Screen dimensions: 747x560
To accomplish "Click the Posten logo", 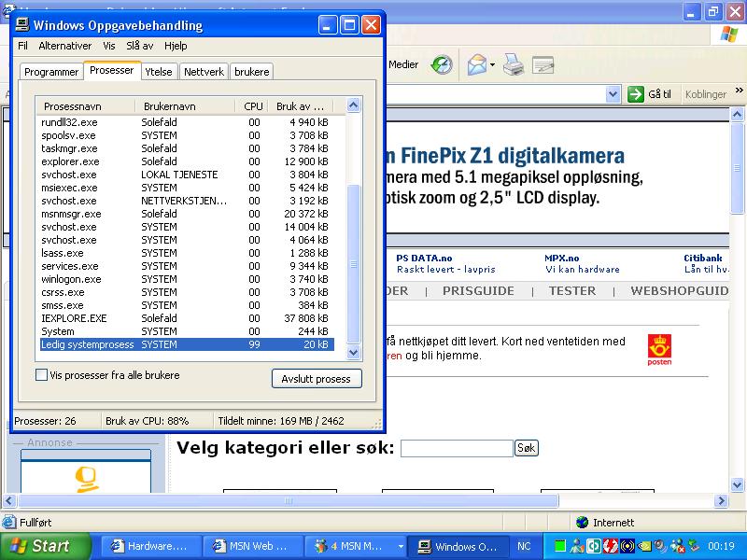I will (659, 350).
